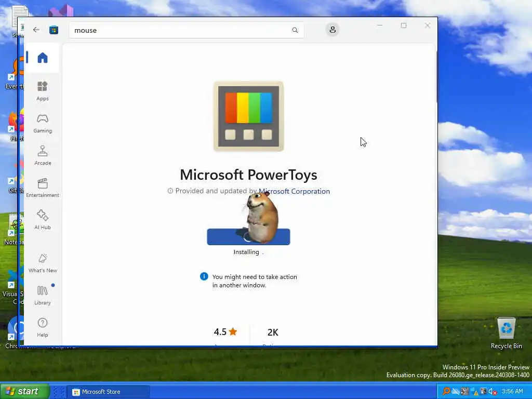Open the Help section

(43, 327)
